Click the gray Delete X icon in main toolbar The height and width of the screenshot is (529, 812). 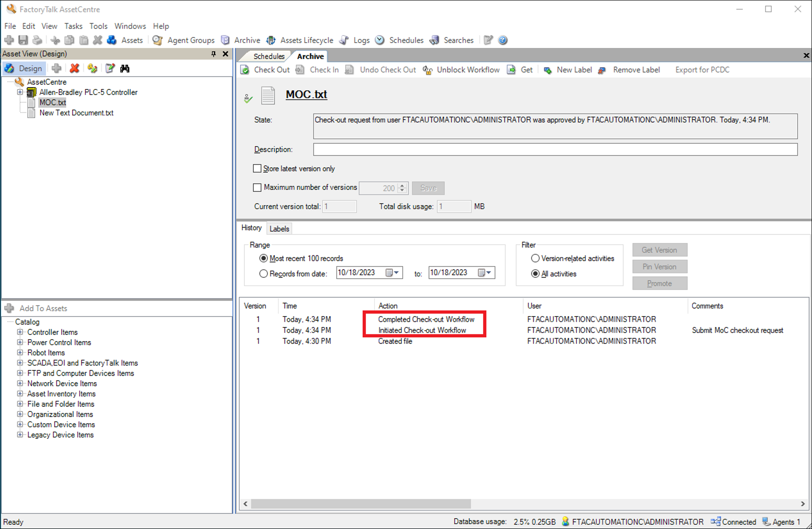(x=98, y=40)
